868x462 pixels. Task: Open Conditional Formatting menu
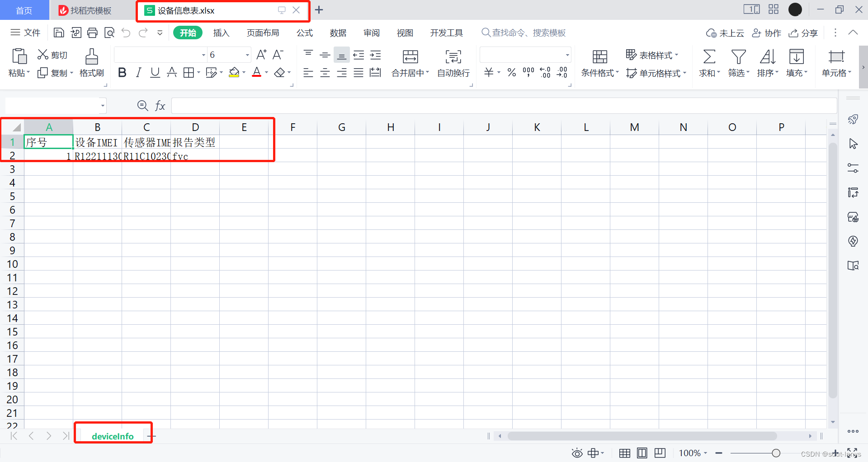tap(600, 63)
